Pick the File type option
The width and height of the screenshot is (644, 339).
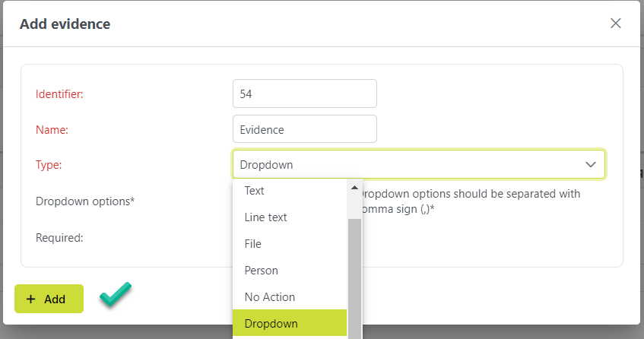coord(252,244)
